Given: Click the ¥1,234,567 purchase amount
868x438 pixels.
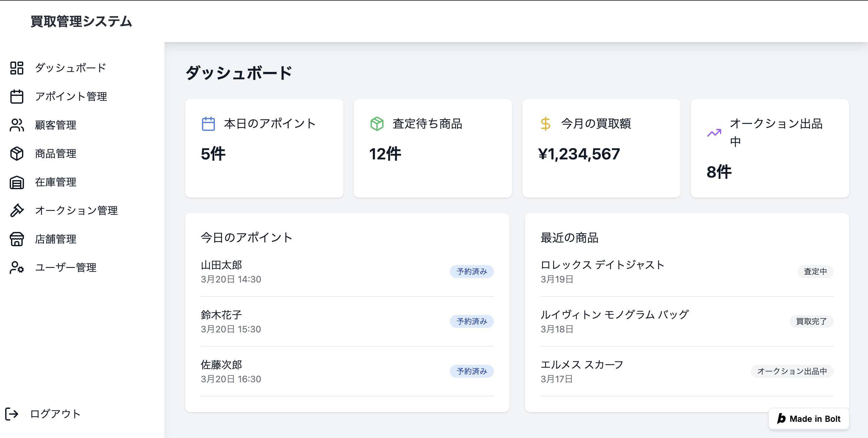Looking at the screenshot, I should pos(579,154).
